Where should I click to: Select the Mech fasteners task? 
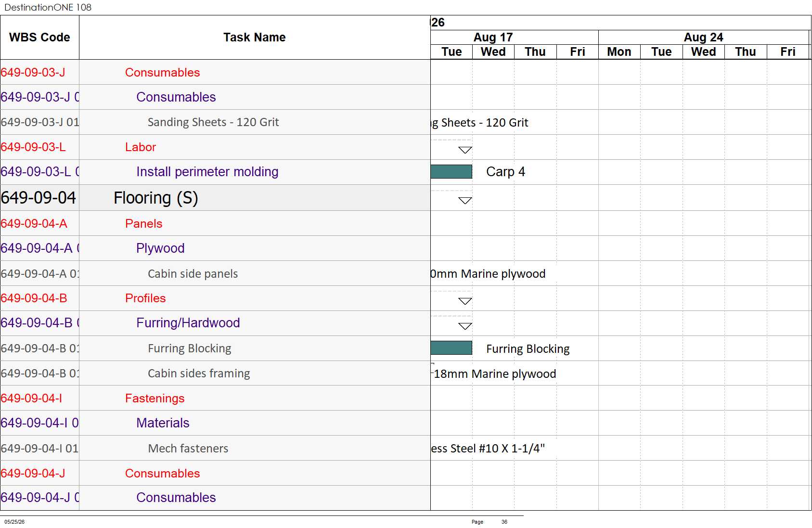click(x=188, y=449)
